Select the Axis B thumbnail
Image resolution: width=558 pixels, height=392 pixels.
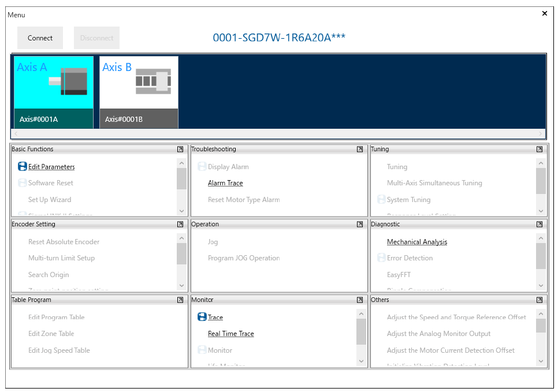pos(139,91)
